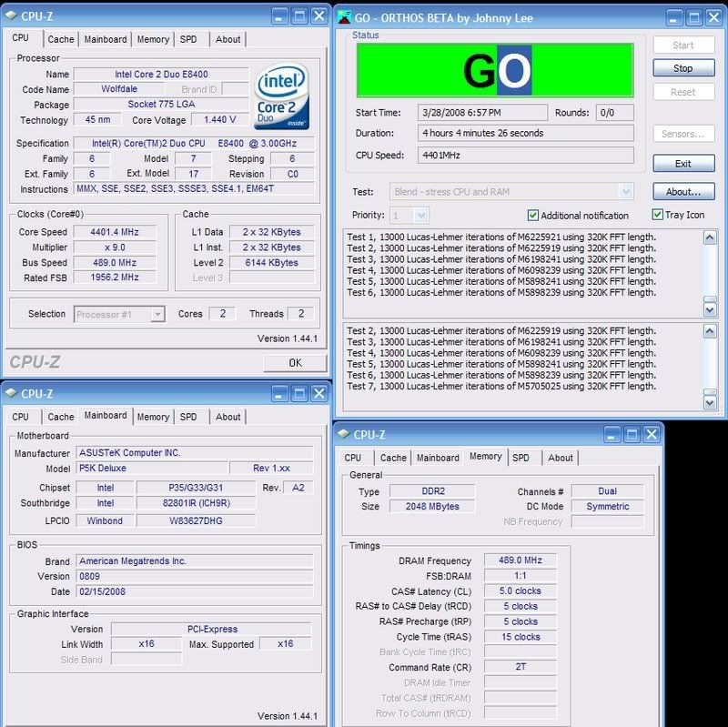Click the memory size value 2048 MBytes
Screen dimensions: 728x727
tap(433, 506)
